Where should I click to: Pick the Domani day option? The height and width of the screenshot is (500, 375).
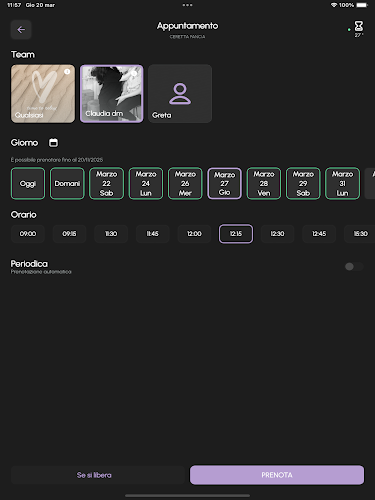(67, 183)
